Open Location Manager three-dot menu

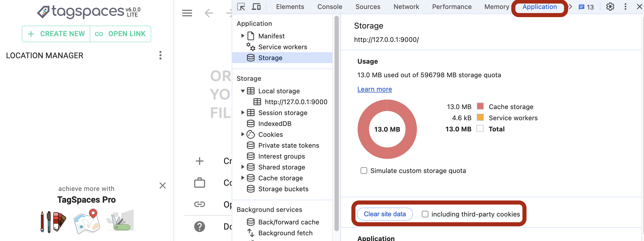(160, 55)
